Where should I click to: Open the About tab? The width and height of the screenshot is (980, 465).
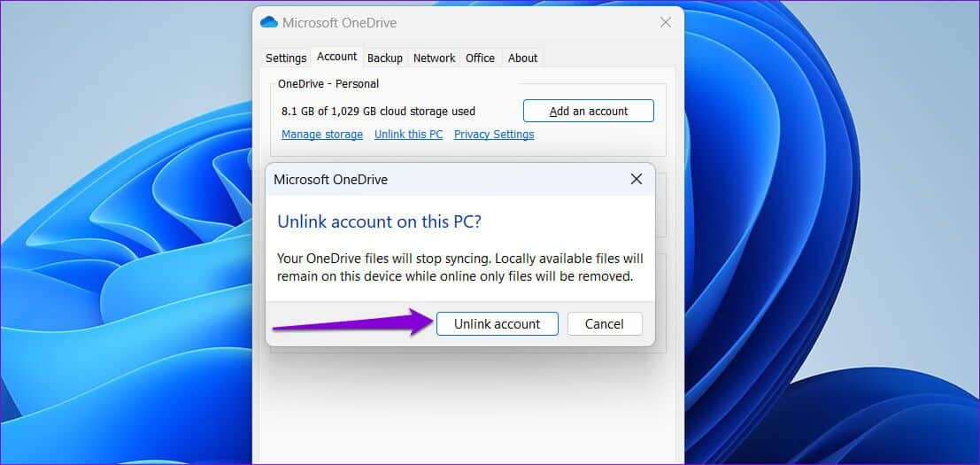[522, 58]
